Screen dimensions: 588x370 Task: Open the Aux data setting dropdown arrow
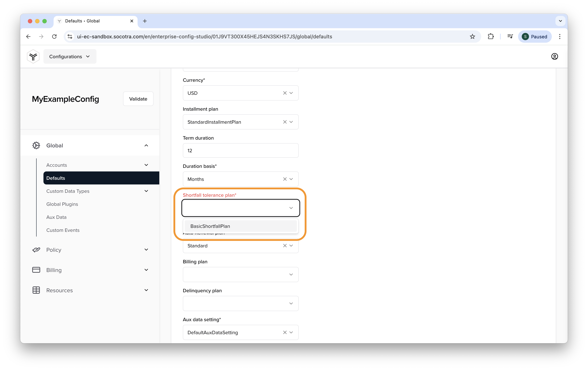[291, 332]
